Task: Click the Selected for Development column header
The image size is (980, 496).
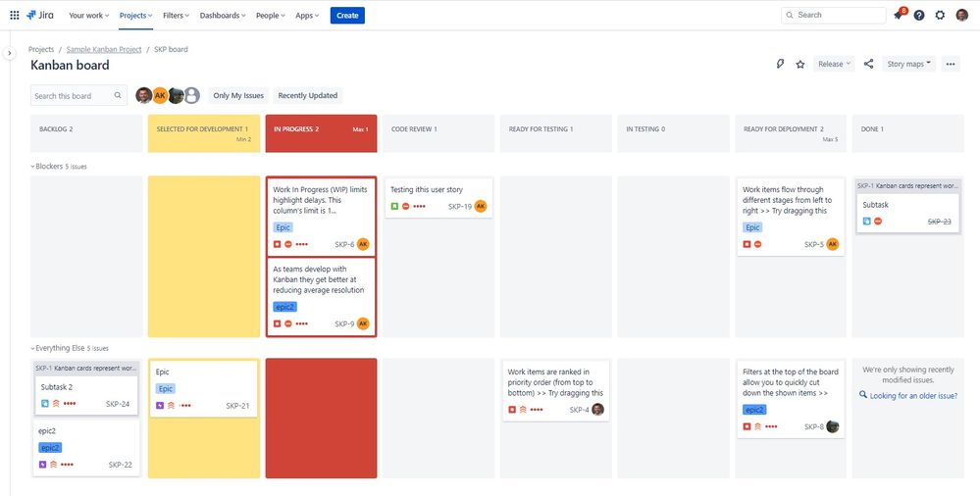Action: [x=204, y=133]
